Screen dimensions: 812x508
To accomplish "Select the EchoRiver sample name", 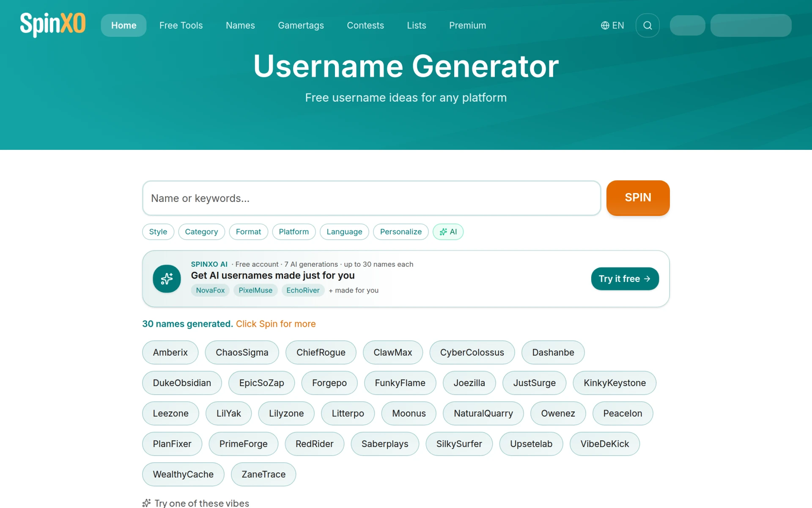I will tap(303, 290).
